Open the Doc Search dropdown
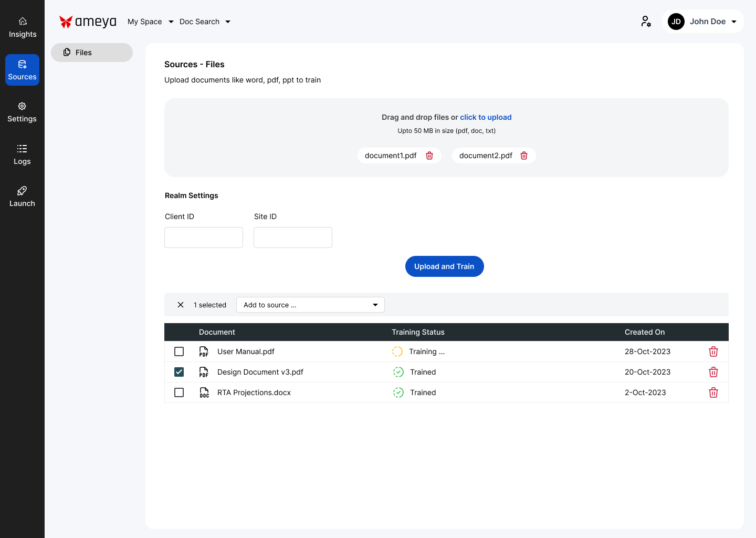Image resolution: width=756 pixels, height=538 pixels. (x=205, y=22)
